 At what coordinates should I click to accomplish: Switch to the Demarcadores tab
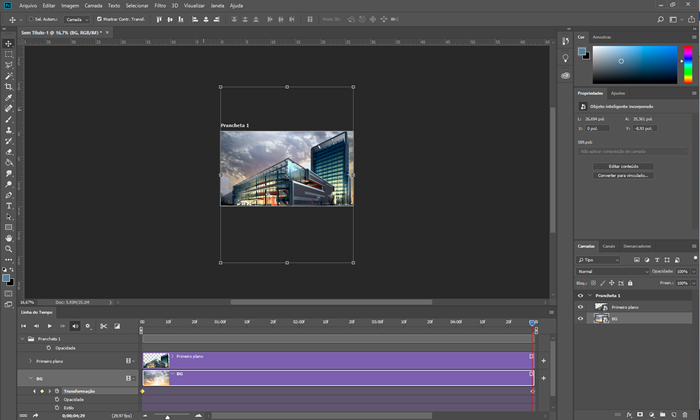pyautogui.click(x=637, y=246)
